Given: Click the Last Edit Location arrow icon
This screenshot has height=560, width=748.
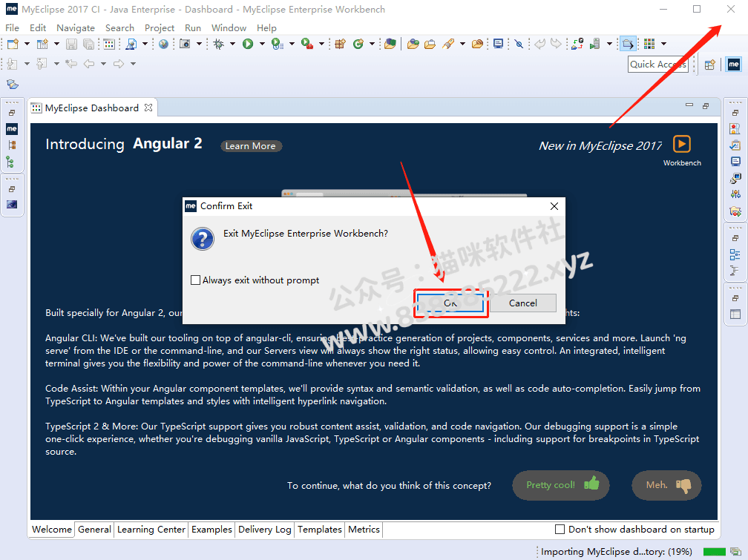Looking at the screenshot, I should [71, 64].
